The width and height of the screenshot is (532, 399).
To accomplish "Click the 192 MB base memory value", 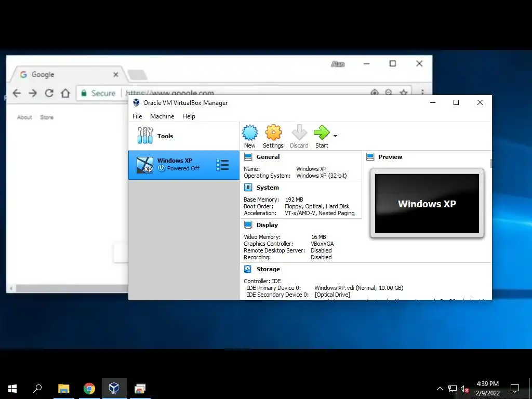I will (x=294, y=199).
